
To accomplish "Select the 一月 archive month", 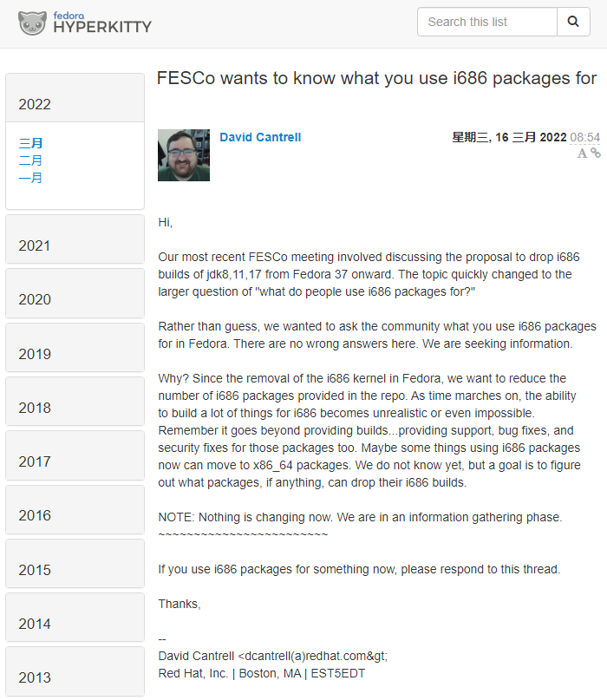I will (31, 178).
